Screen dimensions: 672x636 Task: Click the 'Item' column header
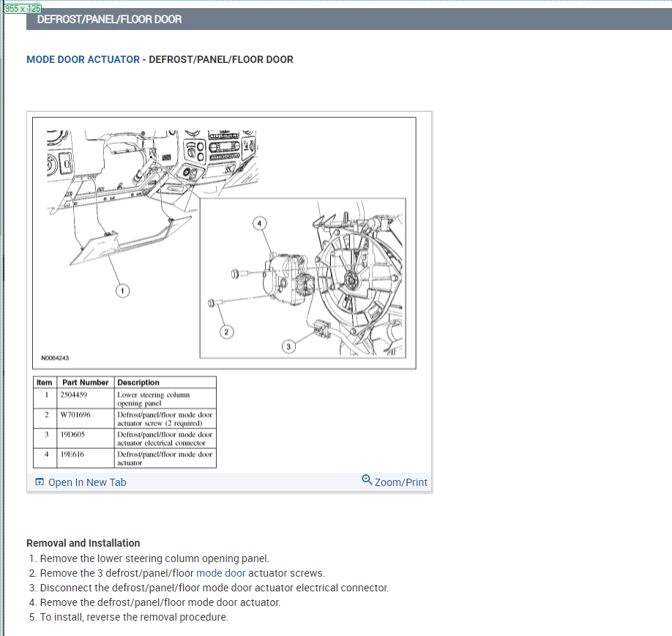45,383
